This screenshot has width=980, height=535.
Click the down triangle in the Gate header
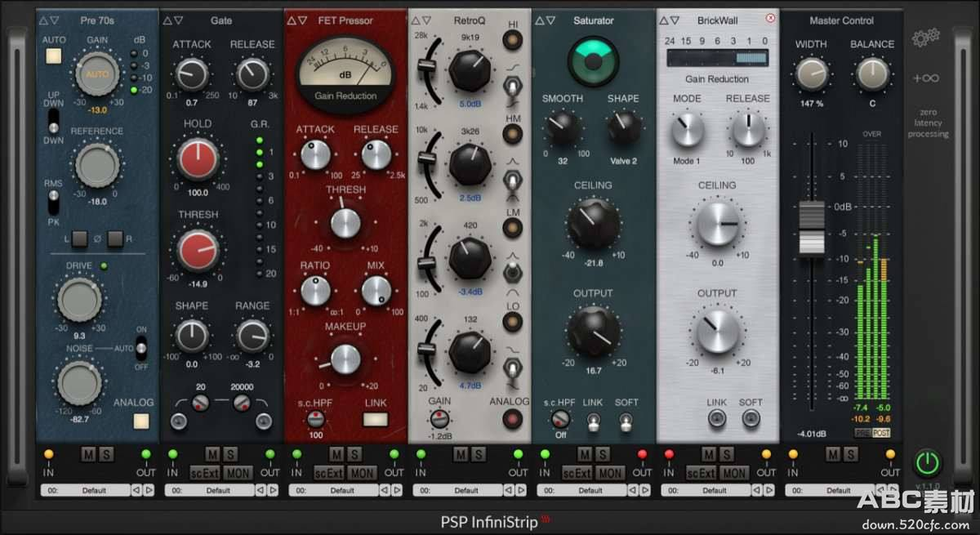pos(179,20)
